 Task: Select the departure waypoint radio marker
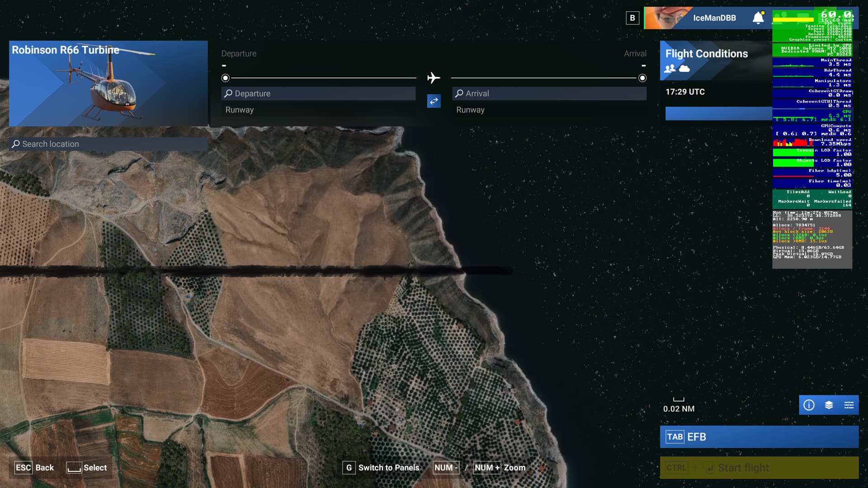[226, 78]
